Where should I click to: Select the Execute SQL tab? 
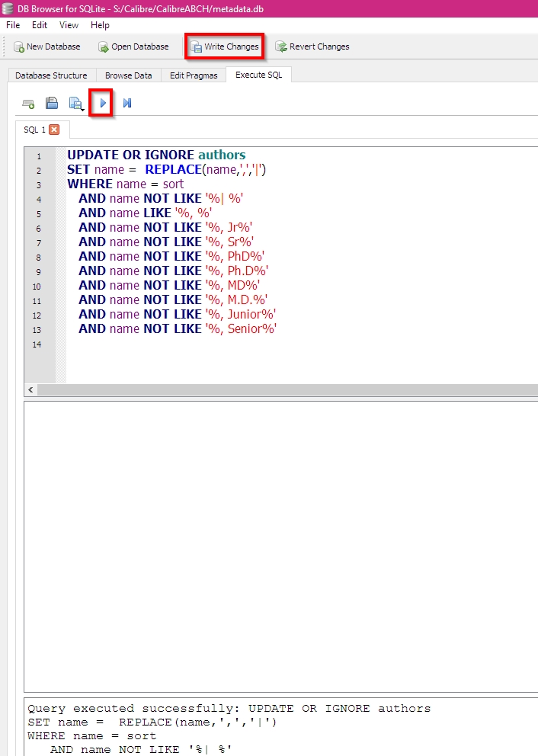(x=258, y=75)
